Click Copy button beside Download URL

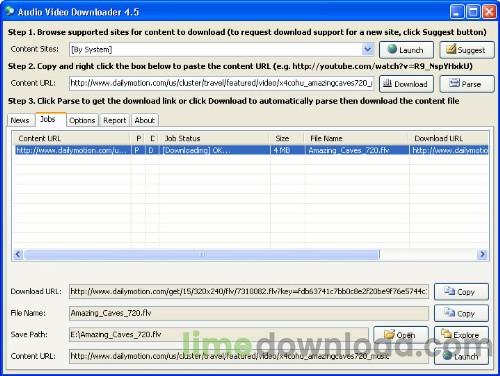pyautogui.click(x=461, y=292)
